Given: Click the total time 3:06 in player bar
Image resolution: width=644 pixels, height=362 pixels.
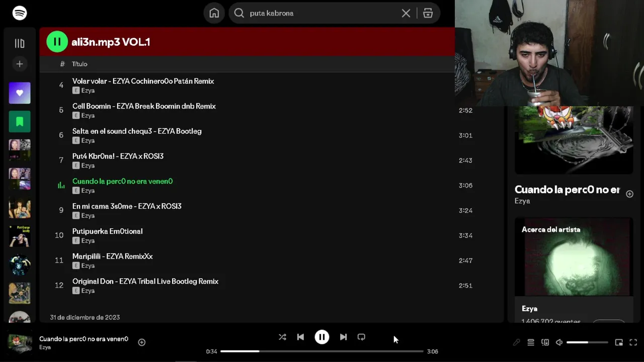Looking at the screenshot, I should point(433,351).
